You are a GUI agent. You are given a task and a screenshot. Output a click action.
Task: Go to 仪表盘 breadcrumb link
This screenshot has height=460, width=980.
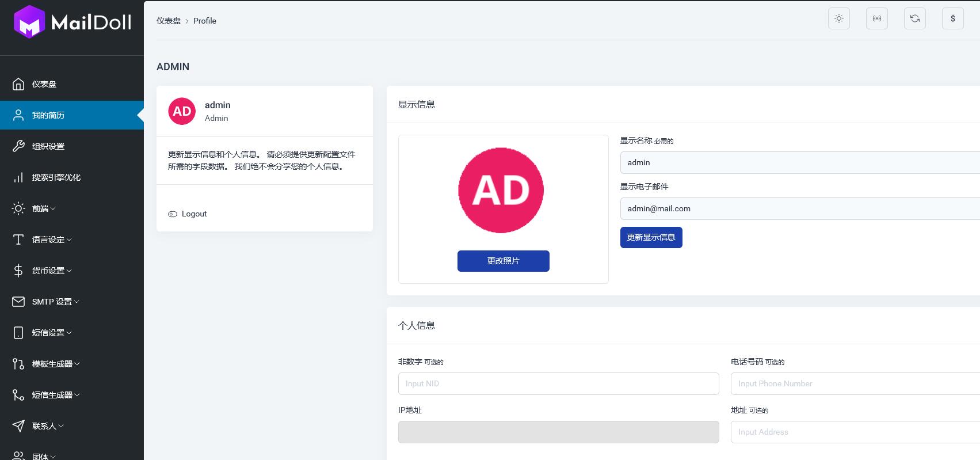[168, 21]
